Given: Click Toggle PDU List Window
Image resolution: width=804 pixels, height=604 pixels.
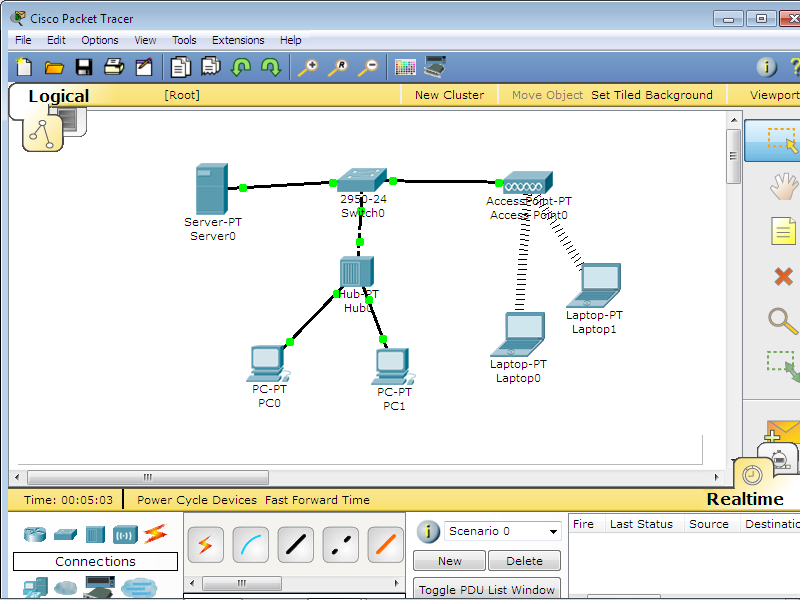Looking at the screenshot, I should (x=486, y=590).
